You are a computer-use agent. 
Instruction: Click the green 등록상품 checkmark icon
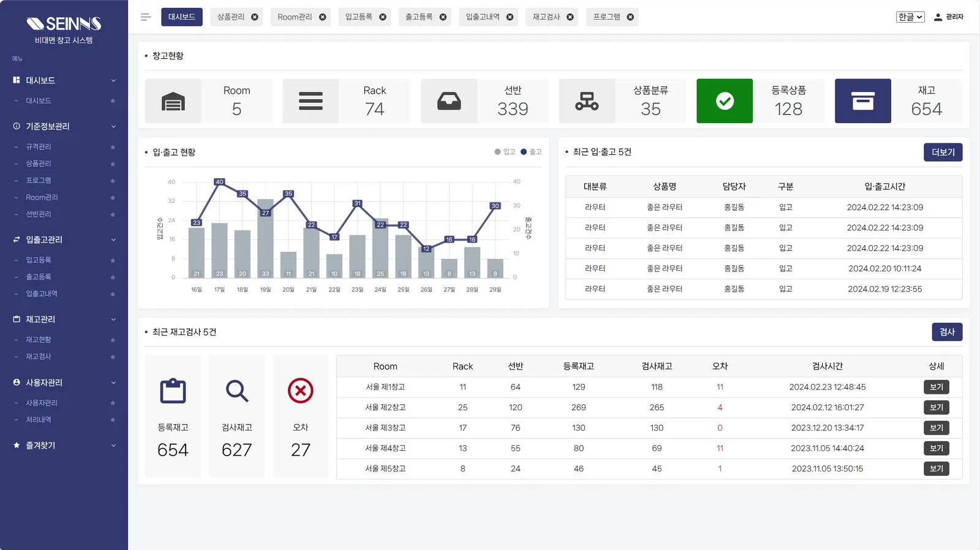[725, 101]
